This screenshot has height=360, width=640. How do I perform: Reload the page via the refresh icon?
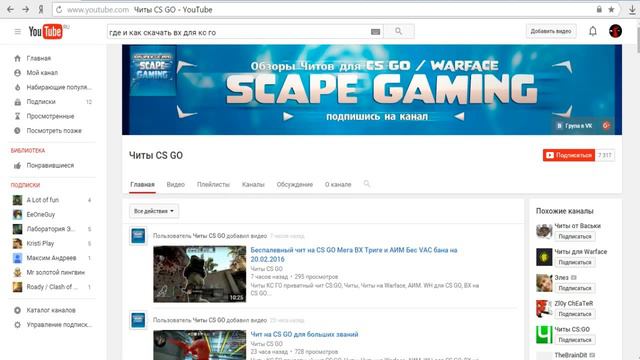[59, 9]
